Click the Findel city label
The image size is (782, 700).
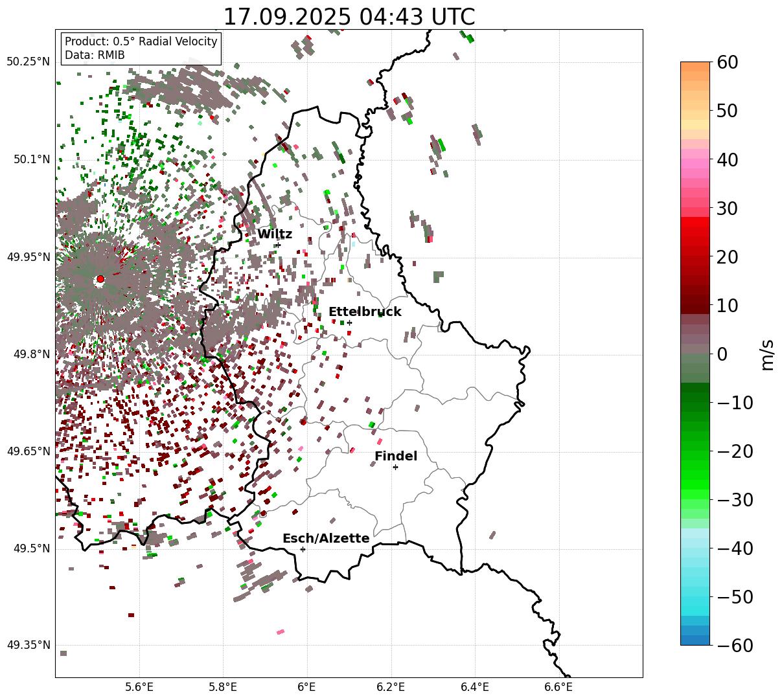[x=396, y=457]
